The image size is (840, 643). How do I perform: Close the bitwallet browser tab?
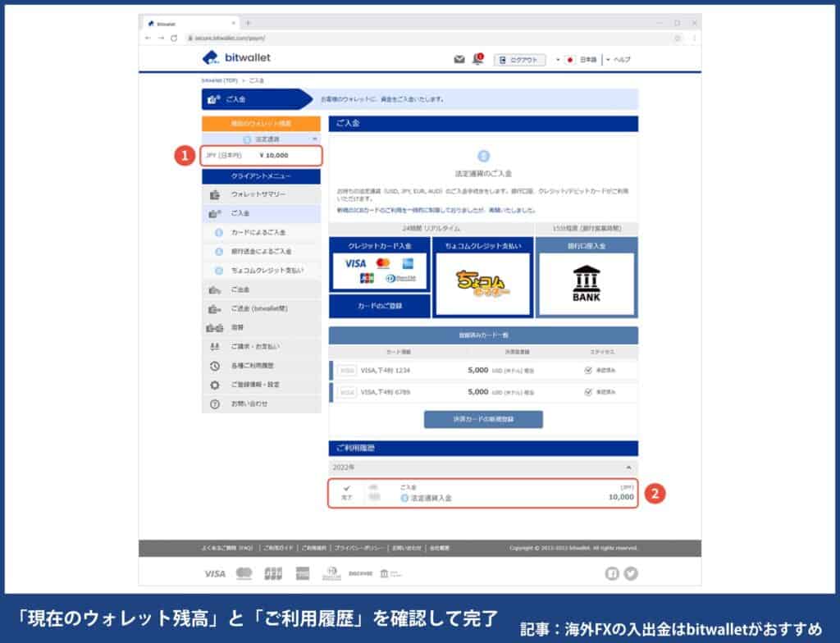[x=234, y=23]
